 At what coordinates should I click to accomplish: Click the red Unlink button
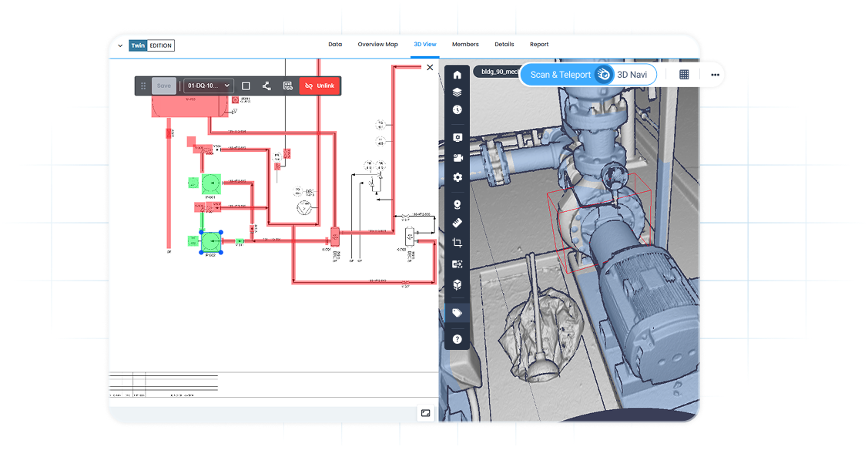[x=320, y=86]
